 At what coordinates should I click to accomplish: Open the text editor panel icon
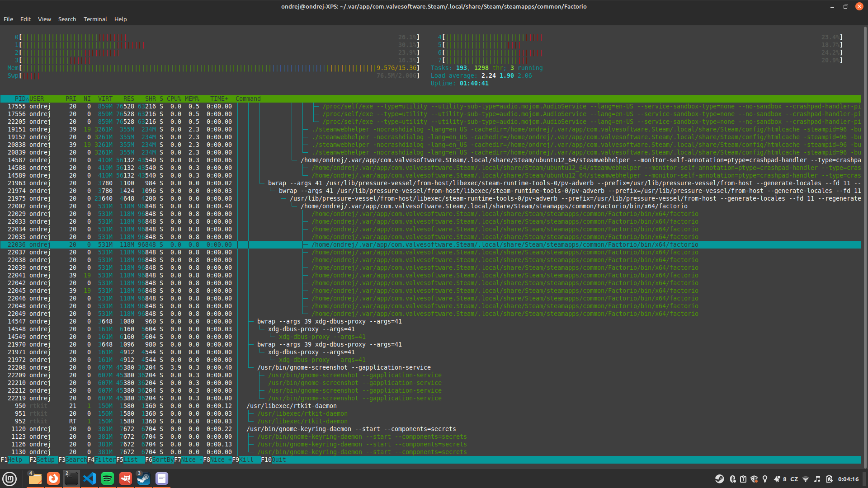[162, 479]
